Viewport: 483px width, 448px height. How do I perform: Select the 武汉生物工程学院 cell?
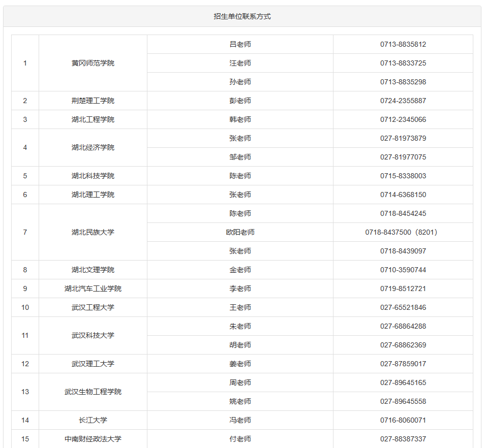pyautogui.click(x=93, y=392)
